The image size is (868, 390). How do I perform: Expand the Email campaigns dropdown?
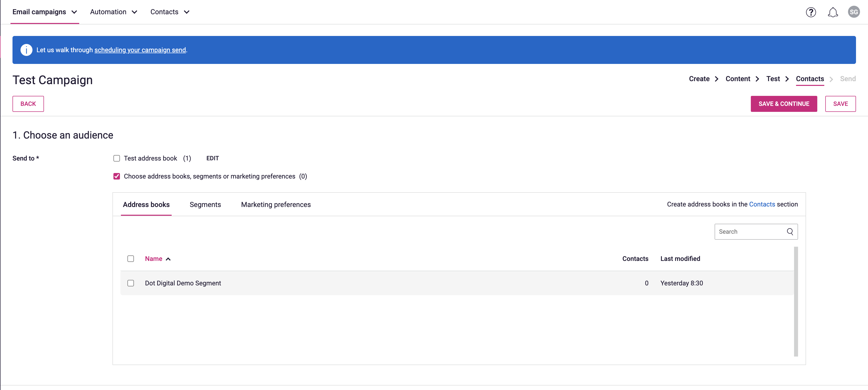45,12
